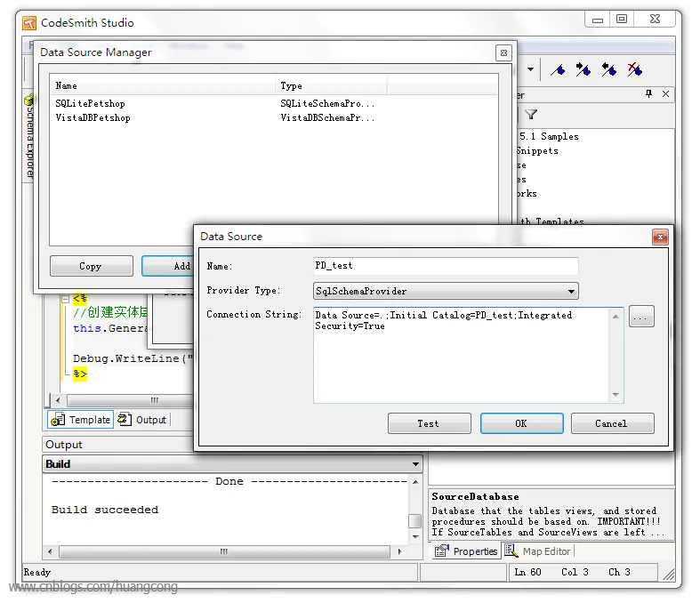This screenshot has height=603, width=700.
Task: Click the filter funnel icon
Action: pyautogui.click(x=531, y=115)
